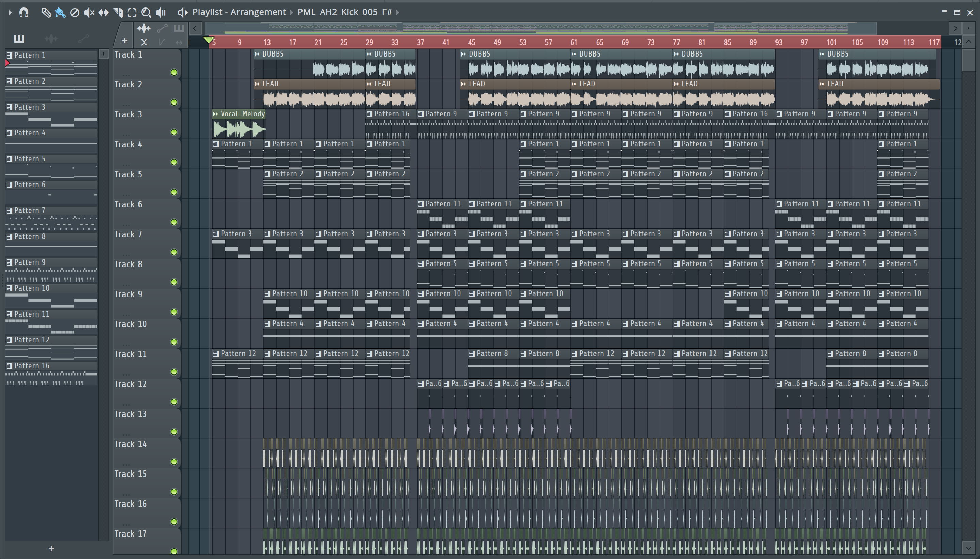Click the Playlist - Arrangement title
Viewport: 980px width, 559px height.
[239, 12]
